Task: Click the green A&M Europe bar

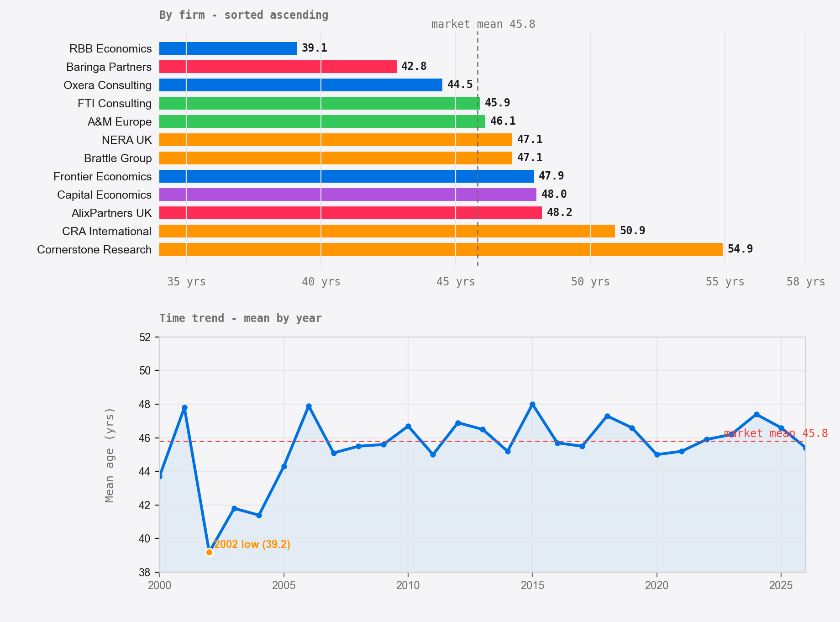Action: tap(322, 121)
